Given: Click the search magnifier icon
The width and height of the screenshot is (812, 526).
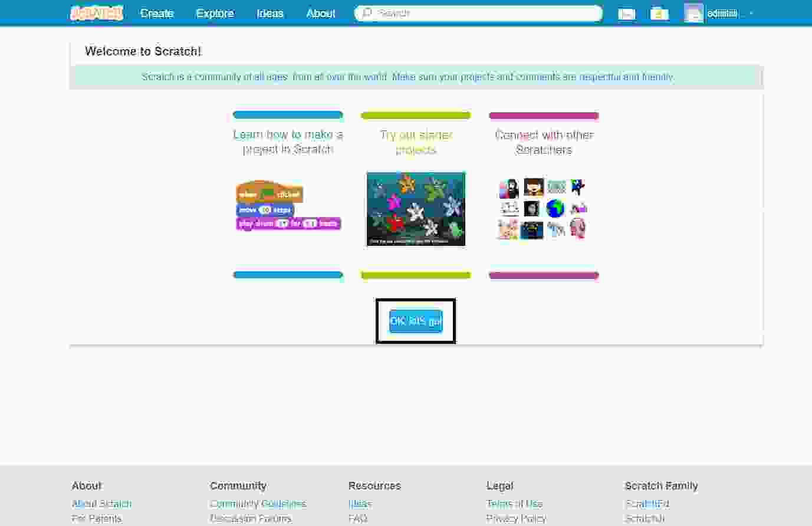Looking at the screenshot, I should coord(366,13).
